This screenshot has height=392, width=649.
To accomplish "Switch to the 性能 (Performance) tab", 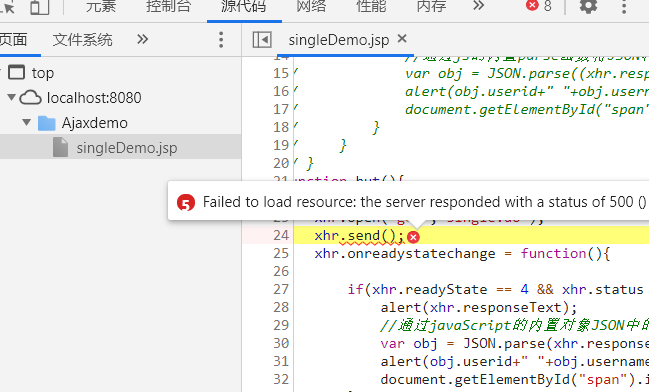I will [371, 6].
